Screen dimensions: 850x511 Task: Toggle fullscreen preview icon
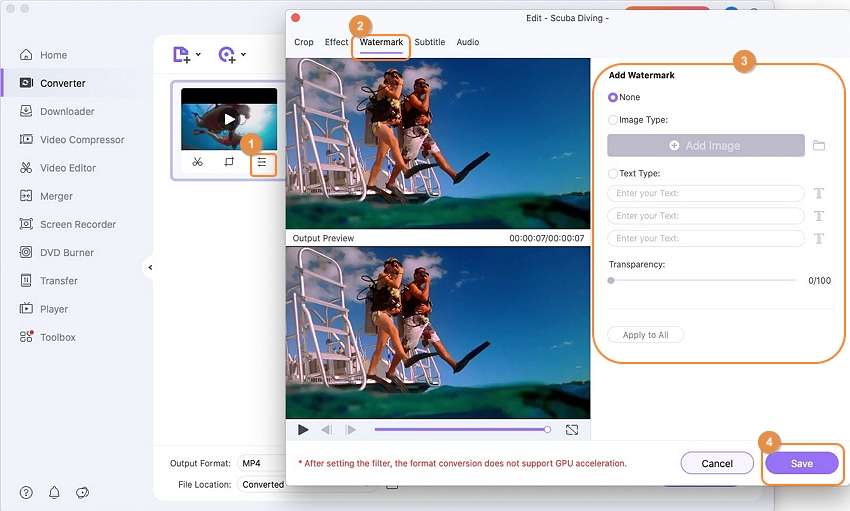(x=571, y=430)
